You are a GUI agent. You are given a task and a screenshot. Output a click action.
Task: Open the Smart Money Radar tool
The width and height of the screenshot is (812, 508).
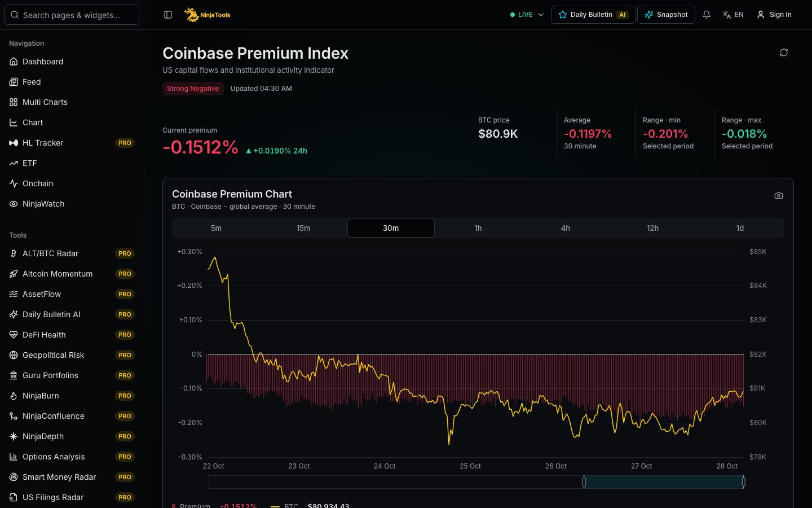[x=72, y=477]
